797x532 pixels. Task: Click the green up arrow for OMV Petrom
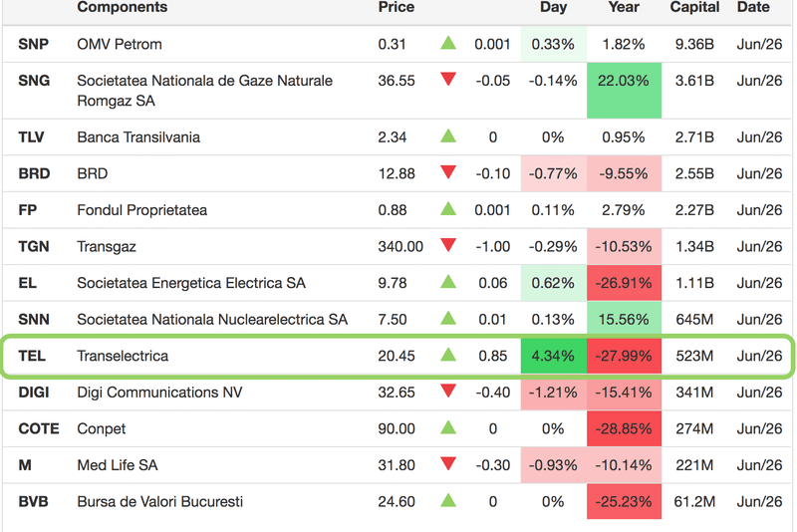tap(448, 43)
